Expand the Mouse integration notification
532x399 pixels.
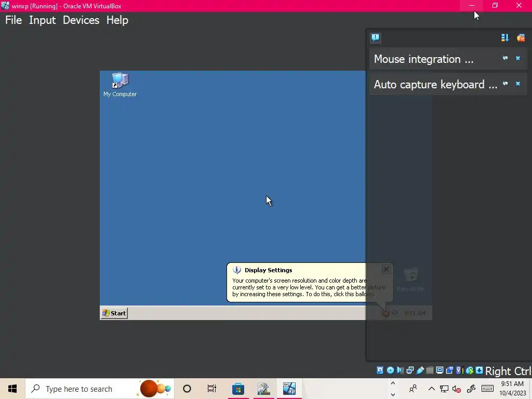tap(423, 59)
